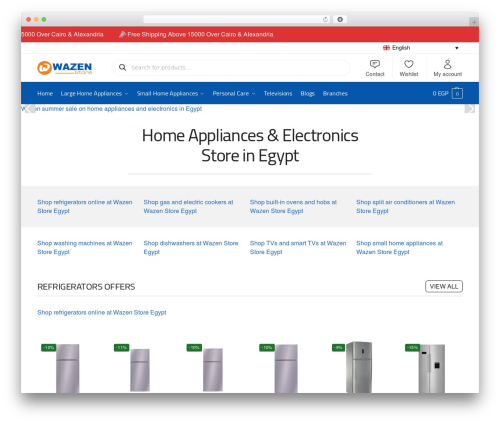
Task: Open Shop TVs and smart TVs link
Action: (298, 247)
